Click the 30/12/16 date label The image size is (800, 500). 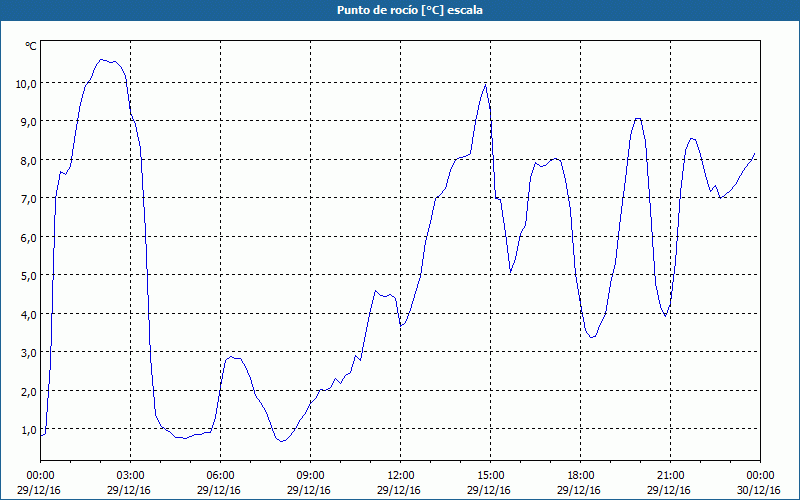[x=759, y=490]
